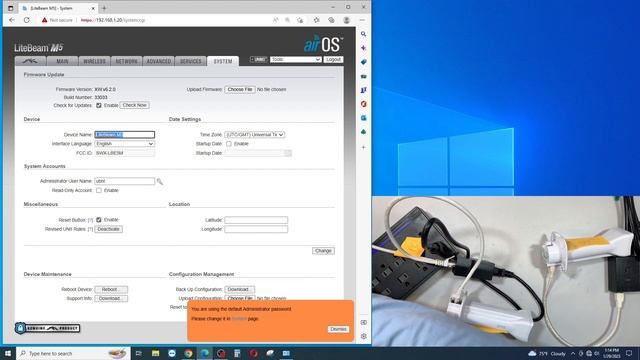Viewport: 640px width, 360px height.
Task: Open File Explorer from the taskbar
Action: tap(156, 353)
